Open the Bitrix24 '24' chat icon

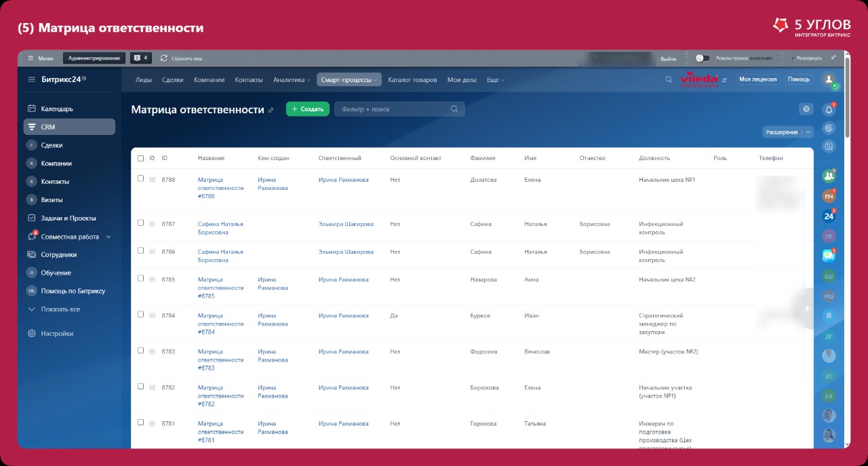coord(828,216)
